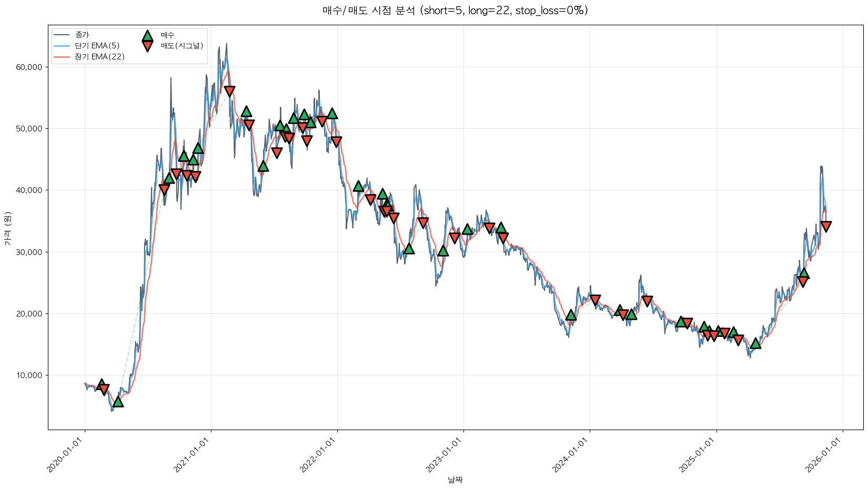Viewport: 868px width, 489px height.
Task: Click the red sell triangle in the legend
Action: [x=147, y=46]
